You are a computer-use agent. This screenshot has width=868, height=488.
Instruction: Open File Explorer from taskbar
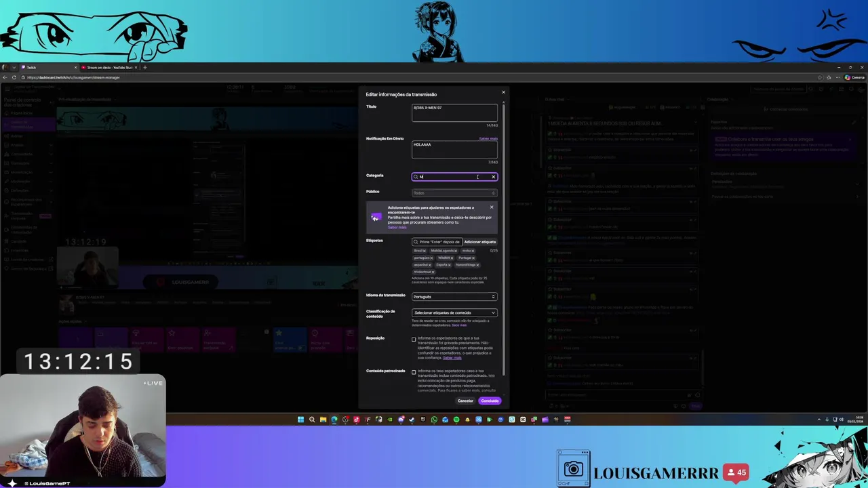323,420
